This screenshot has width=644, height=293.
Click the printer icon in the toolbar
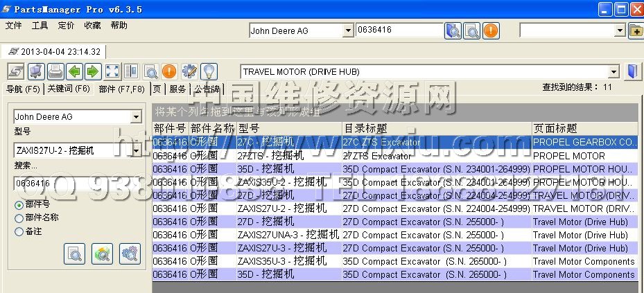(x=55, y=71)
